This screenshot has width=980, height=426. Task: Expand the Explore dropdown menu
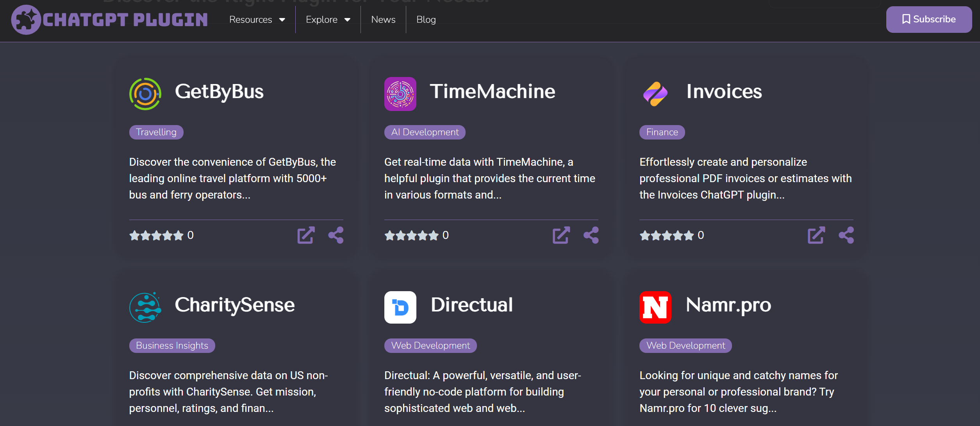click(328, 20)
